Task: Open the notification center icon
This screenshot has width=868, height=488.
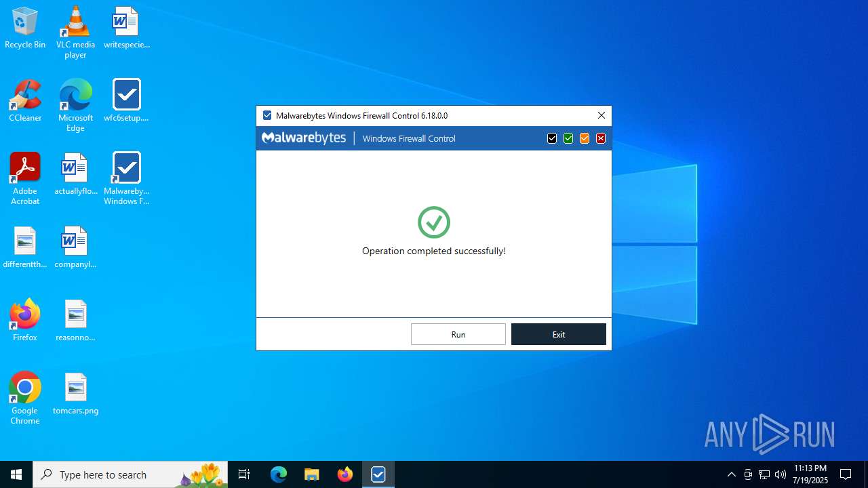Action: (846, 474)
